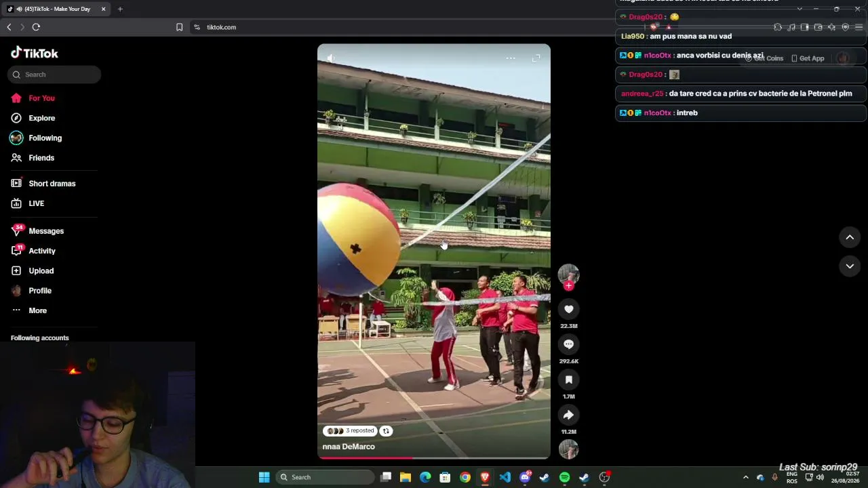
Task: Go back with the browser back arrow
Action: point(9,27)
